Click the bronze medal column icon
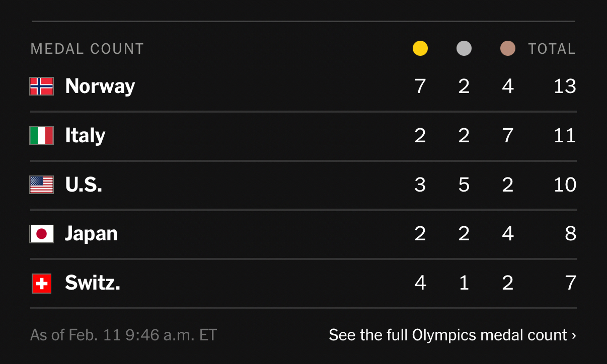The height and width of the screenshot is (364, 607). 508,49
